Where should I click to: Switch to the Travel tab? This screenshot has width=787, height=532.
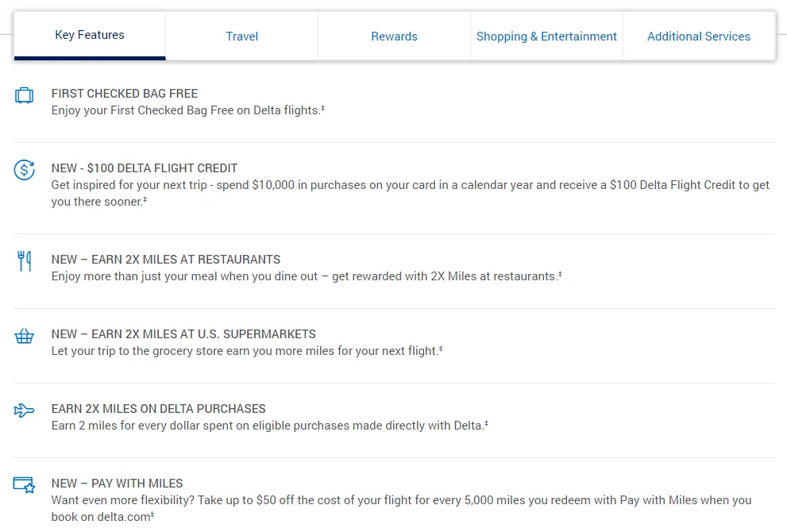point(241,37)
